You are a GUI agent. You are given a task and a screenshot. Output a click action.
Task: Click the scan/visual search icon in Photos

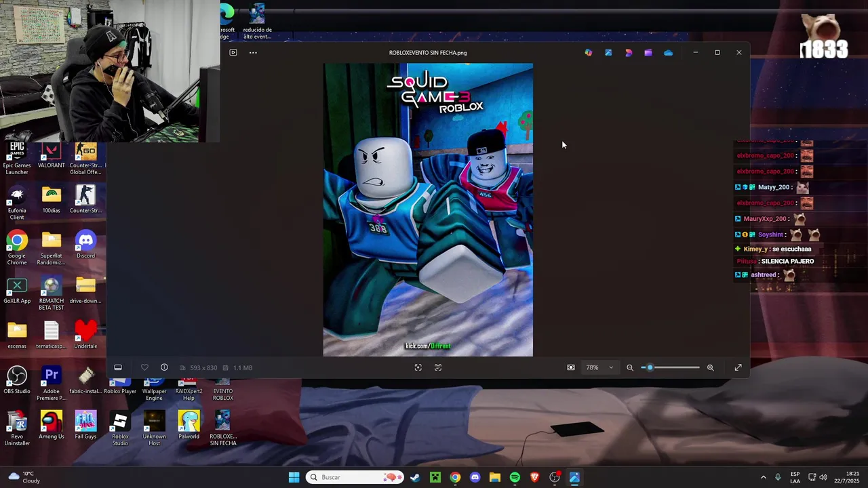click(x=418, y=367)
